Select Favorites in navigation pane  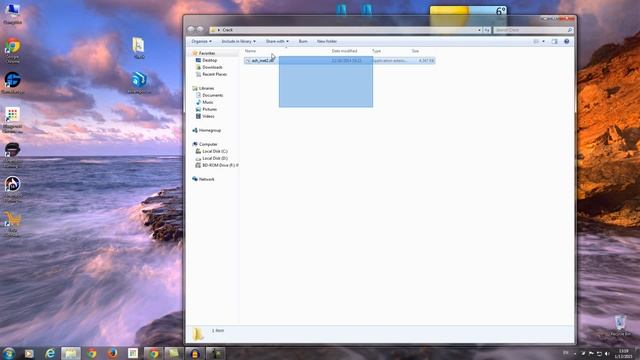click(207, 53)
